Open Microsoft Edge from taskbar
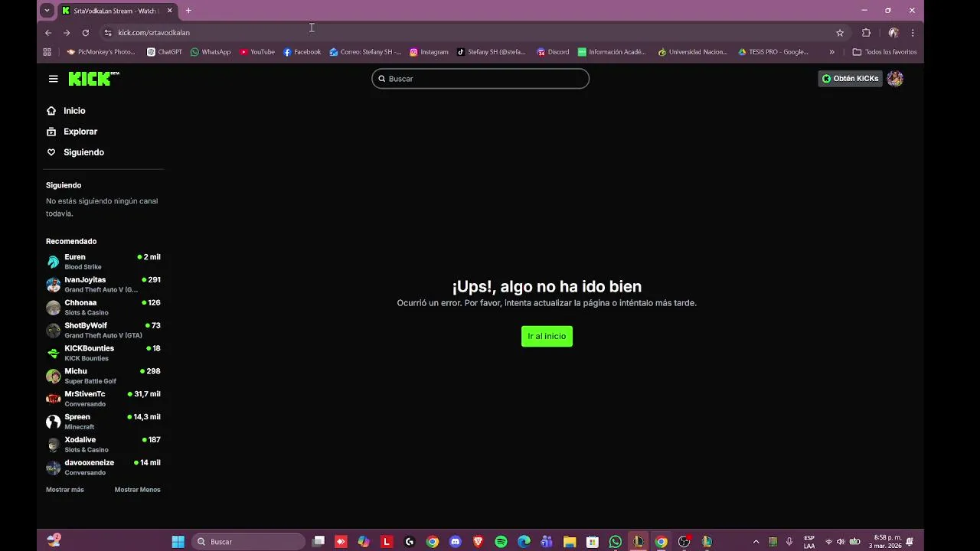Screen dimensions: 980x551 point(524,542)
